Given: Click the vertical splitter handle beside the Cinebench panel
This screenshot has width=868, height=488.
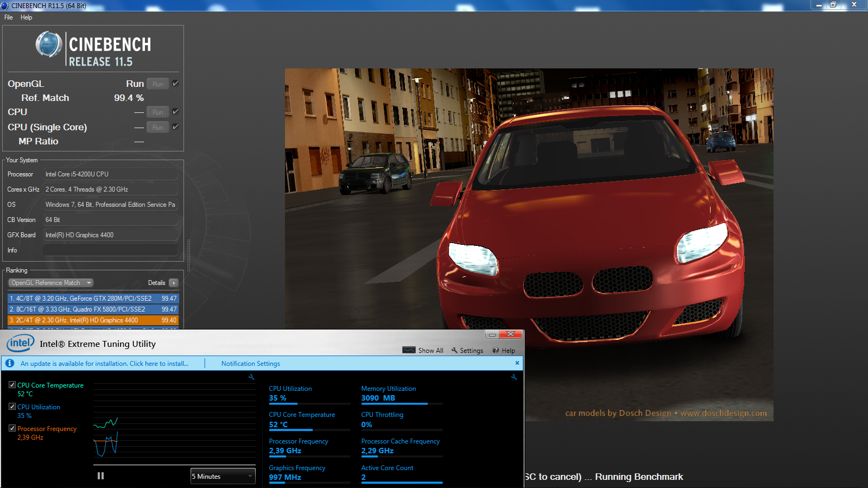Looking at the screenshot, I should click(x=188, y=255).
